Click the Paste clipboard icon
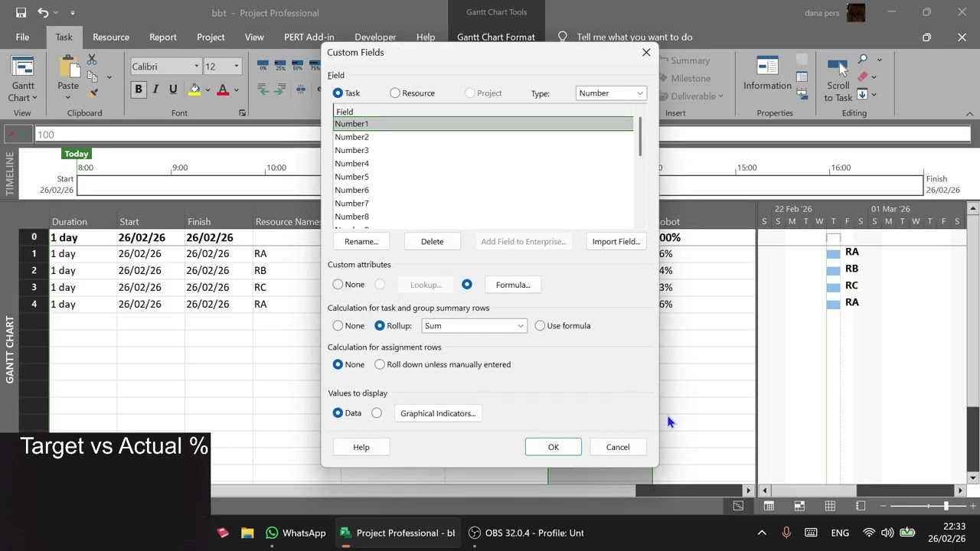This screenshot has width=980, height=551. (68, 67)
